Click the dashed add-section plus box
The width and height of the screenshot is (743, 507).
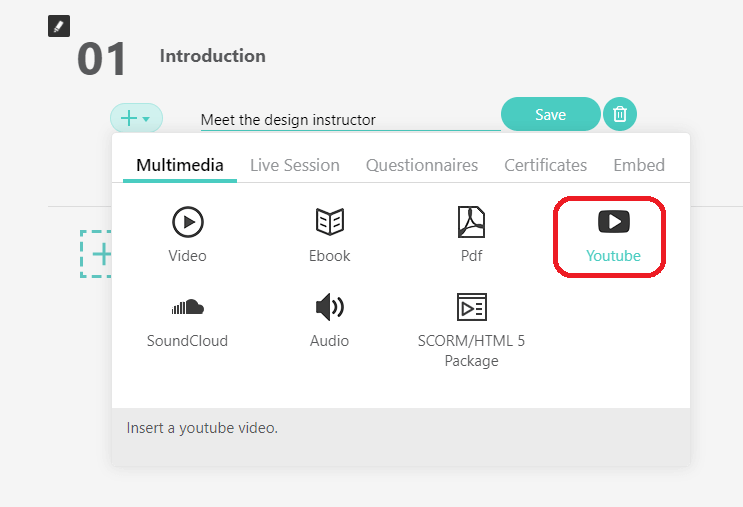[98, 254]
